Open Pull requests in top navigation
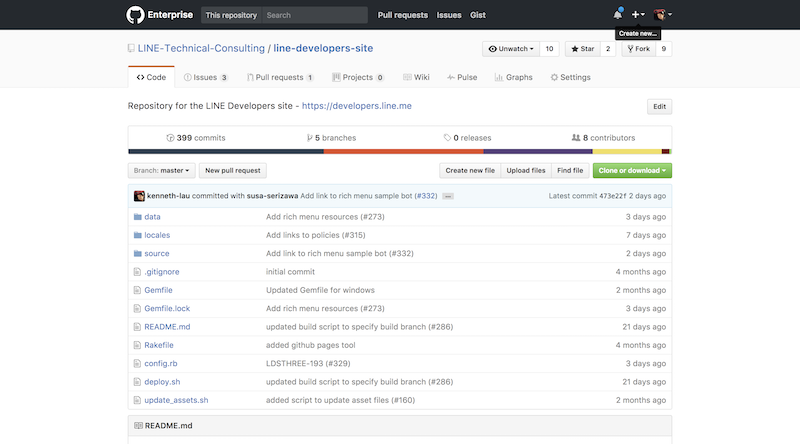The width and height of the screenshot is (800, 444). [403, 15]
